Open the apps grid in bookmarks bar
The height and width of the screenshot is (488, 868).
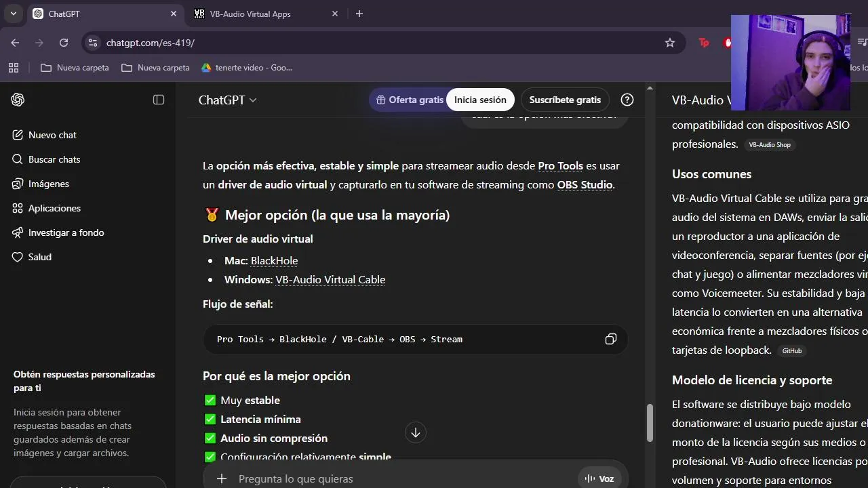tap(13, 68)
